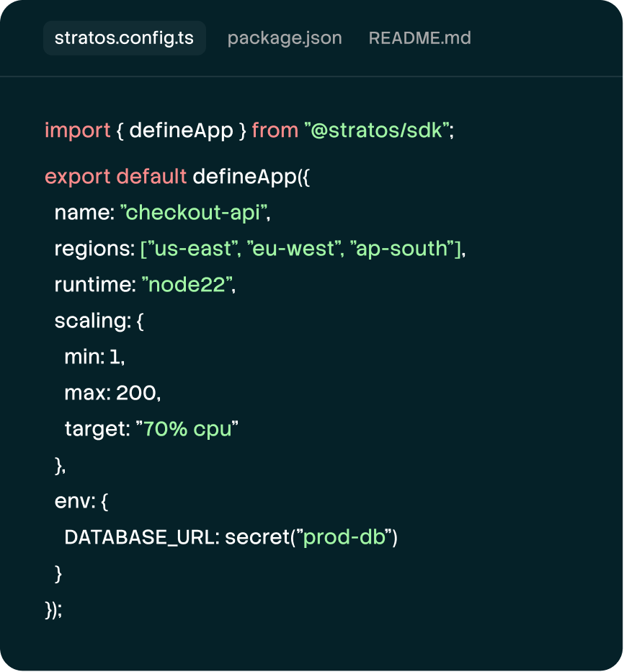Select the stratos.config.ts tab

tap(124, 38)
